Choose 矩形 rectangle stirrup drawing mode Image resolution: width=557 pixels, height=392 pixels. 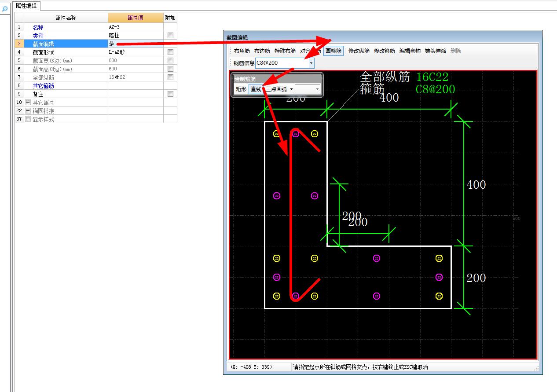point(241,89)
